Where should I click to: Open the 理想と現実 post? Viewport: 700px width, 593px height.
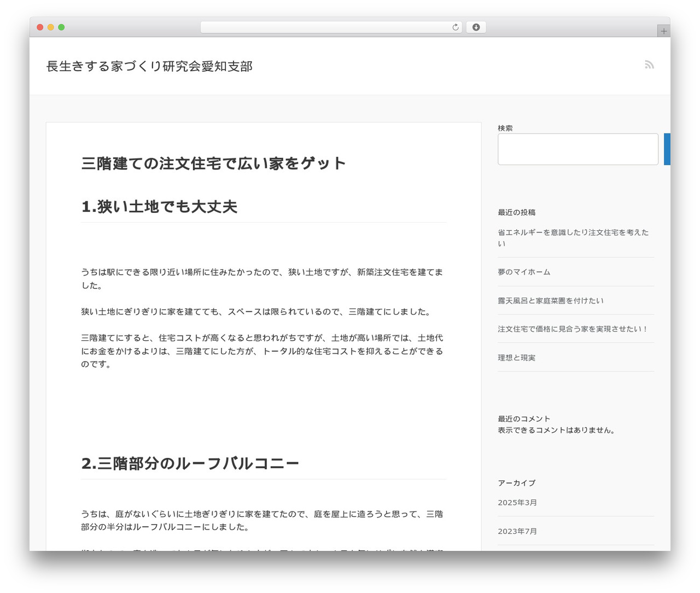pos(516,357)
